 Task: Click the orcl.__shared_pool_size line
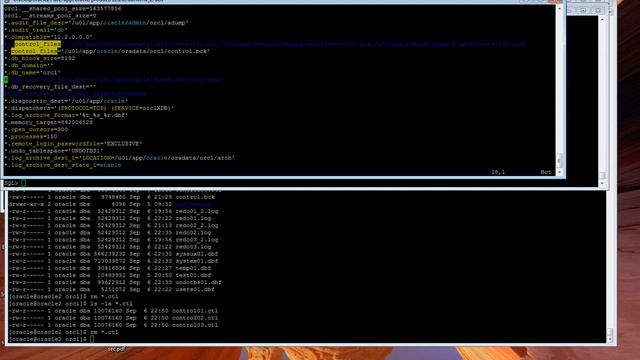pyautogui.click(x=63, y=9)
